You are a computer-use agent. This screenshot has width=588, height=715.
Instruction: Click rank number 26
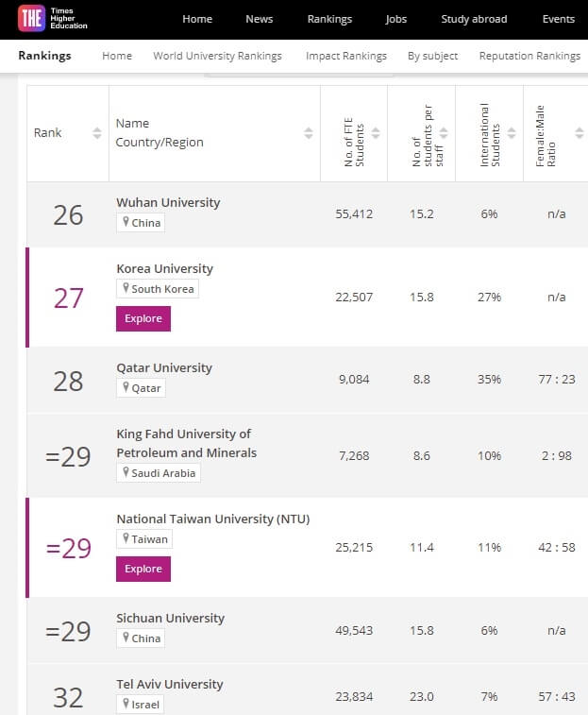tap(68, 215)
